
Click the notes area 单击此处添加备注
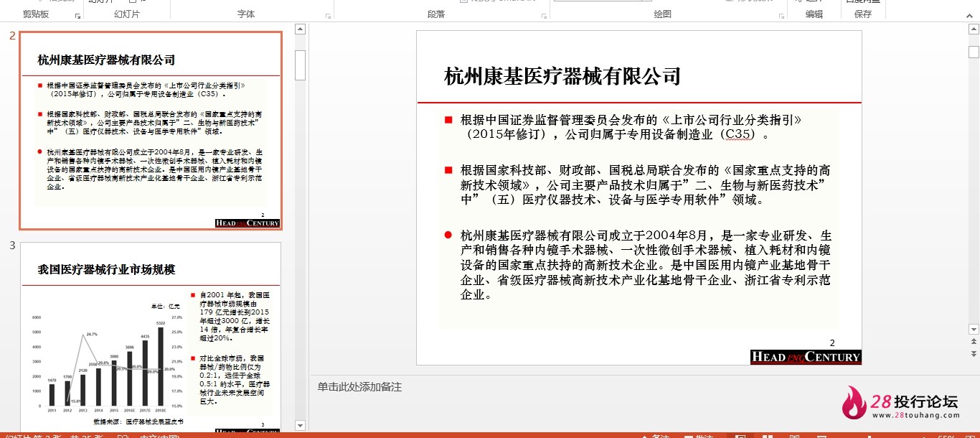tap(359, 387)
